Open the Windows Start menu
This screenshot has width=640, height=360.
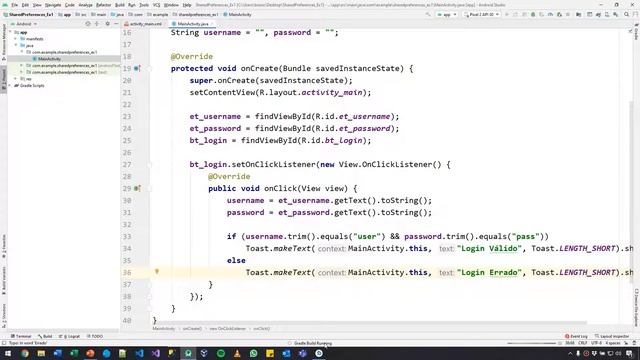[x=8, y=353]
